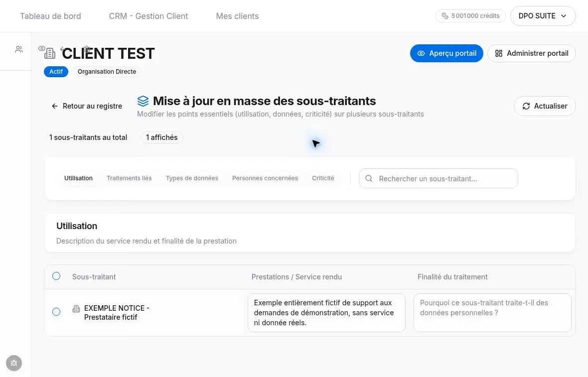The image size is (588, 377).
Task: Expand the DPO SUITE dropdown
Action: click(x=543, y=16)
